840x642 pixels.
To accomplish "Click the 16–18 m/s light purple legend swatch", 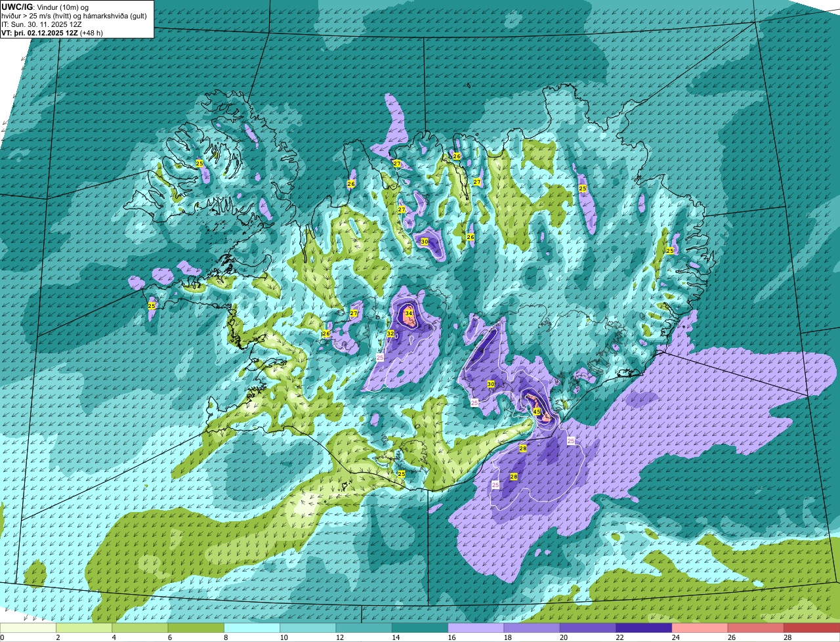I will point(476,628).
